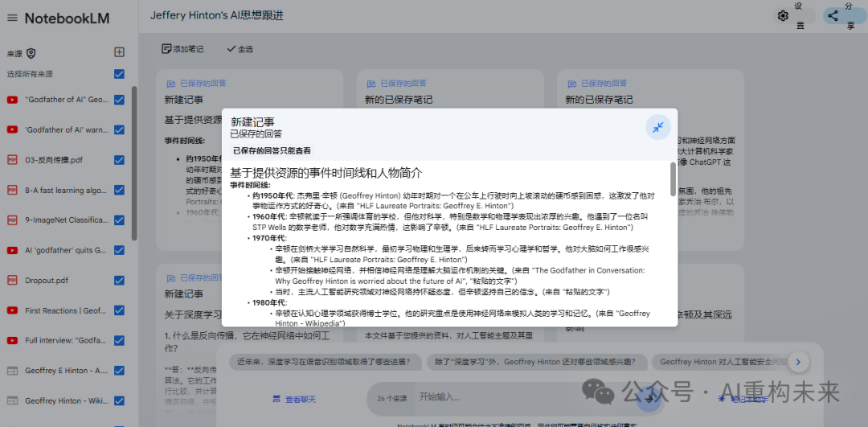Image resolution: width=868 pixels, height=427 pixels.
Task: Click the saved response icon on second note card
Action: (x=371, y=84)
